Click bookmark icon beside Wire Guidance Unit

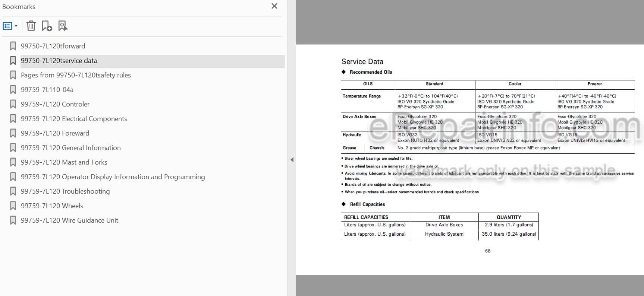(x=13, y=220)
